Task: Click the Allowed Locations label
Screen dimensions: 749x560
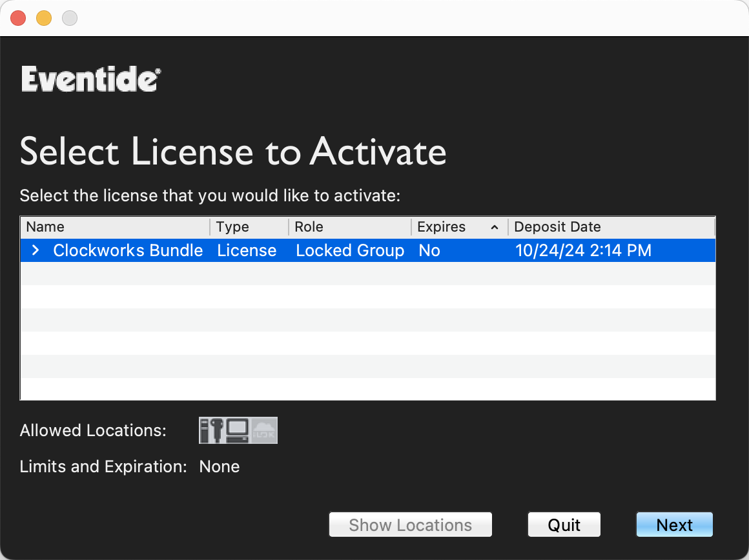Action: tap(93, 430)
